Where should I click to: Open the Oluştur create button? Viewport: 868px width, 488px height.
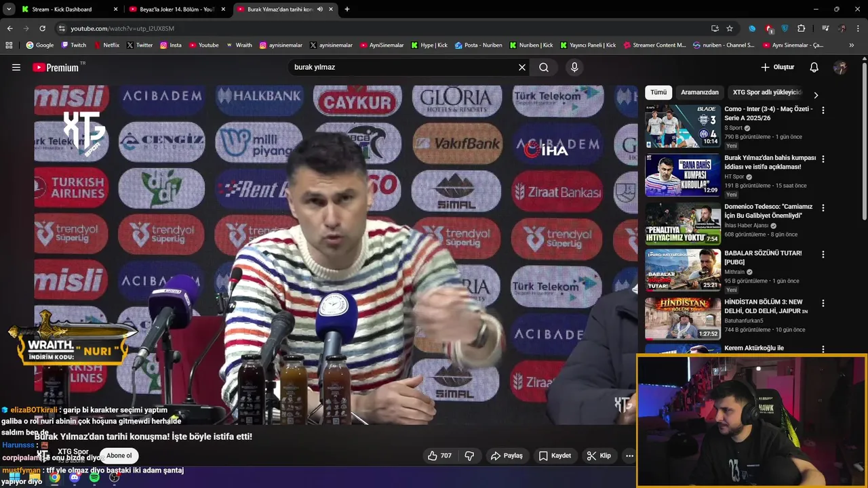[777, 67]
